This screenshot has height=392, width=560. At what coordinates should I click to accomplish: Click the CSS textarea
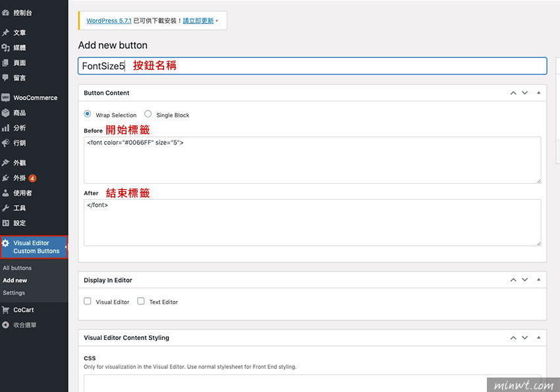tap(312, 383)
